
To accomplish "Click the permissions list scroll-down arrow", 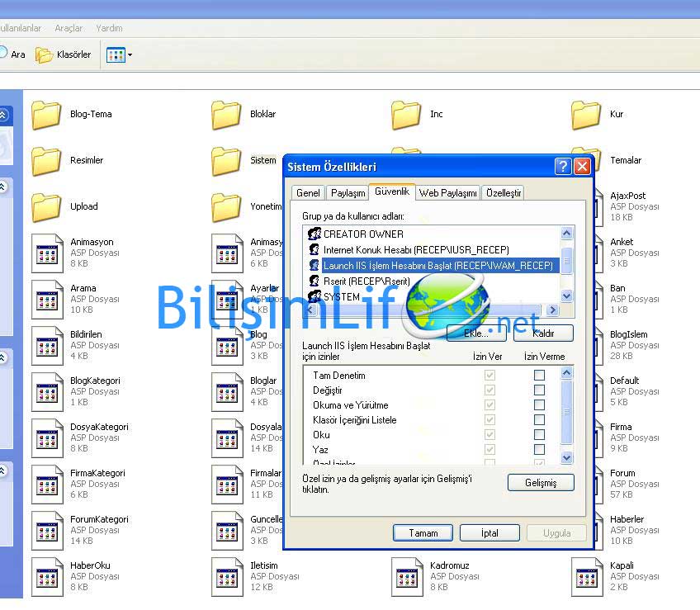I will pyautogui.click(x=566, y=457).
